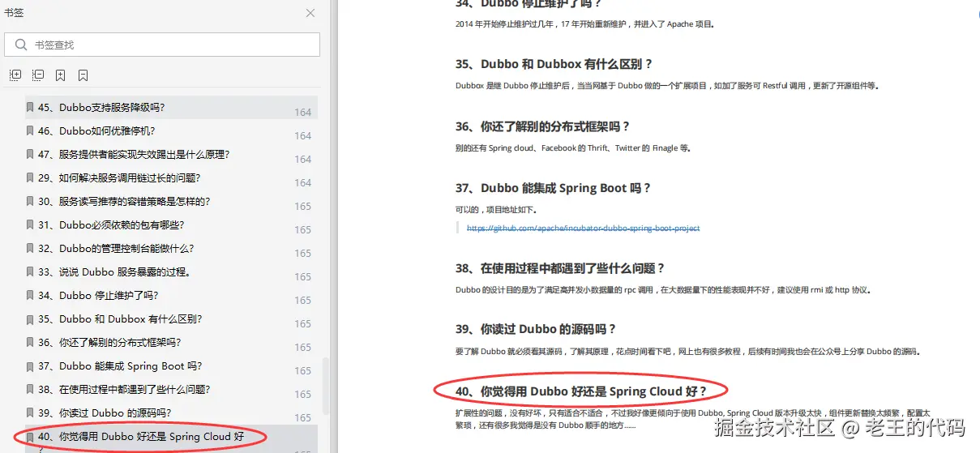Viewport: 980px width, 453px height.
Task: Click heading 36、你还了解别的分布式框架吗?
Action: 543,126
